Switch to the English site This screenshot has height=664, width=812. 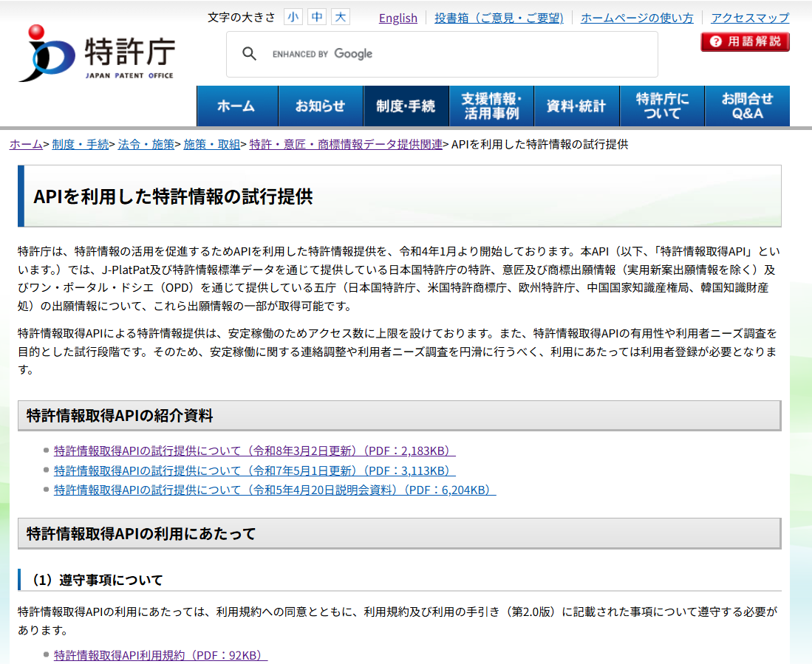398,18
